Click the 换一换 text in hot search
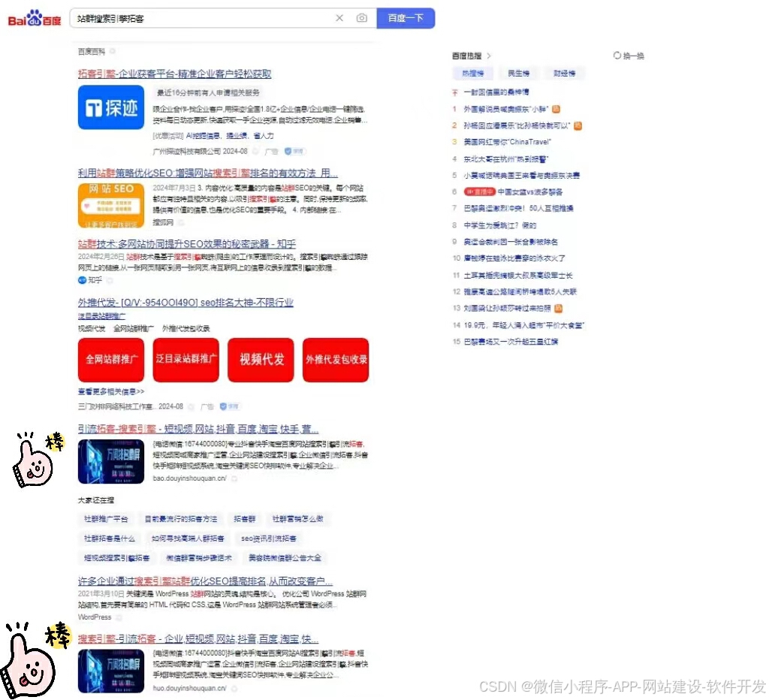 click(x=634, y=56)
